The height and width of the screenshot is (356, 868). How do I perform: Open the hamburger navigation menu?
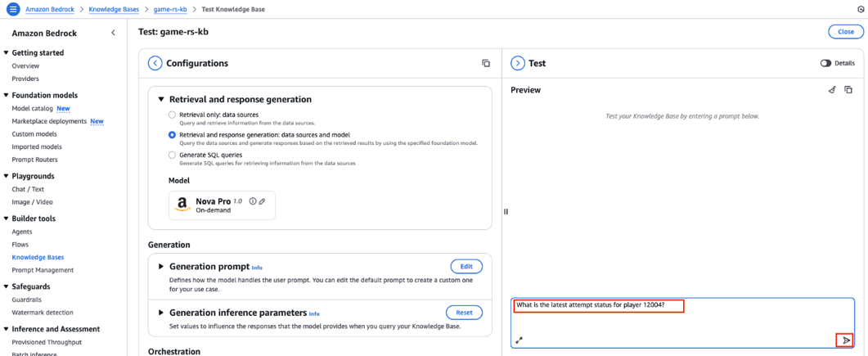point(13,10)
